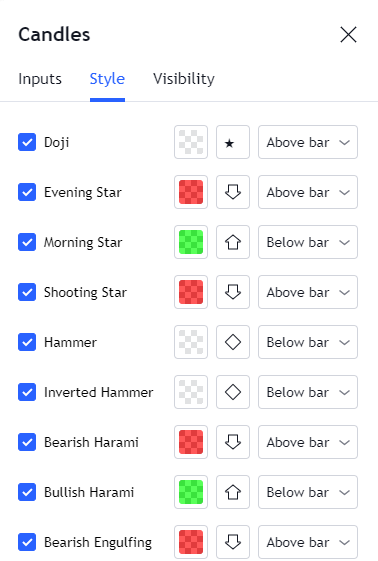Click the Shooting Star label text
378x561 pixels.
[85, 292]
